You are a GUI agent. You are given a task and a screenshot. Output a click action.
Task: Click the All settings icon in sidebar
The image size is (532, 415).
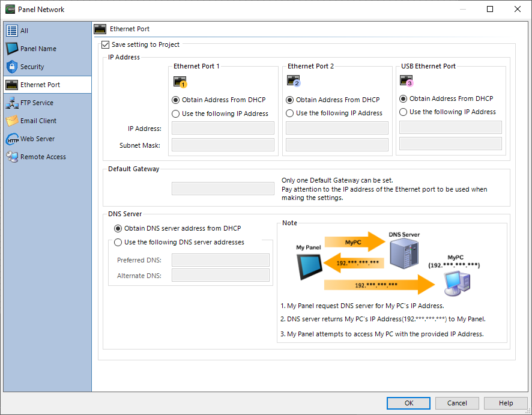[12, 31]
